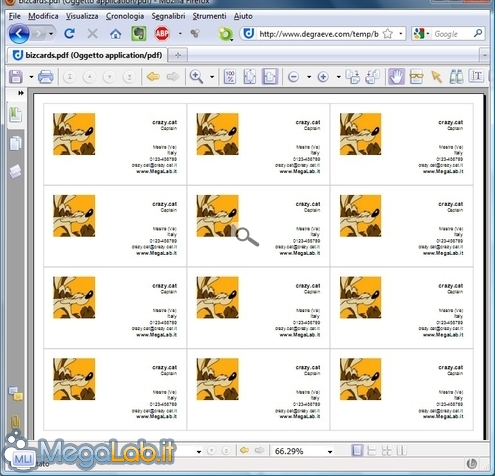This screenshot has height=476, width=495.
Task: Open the search engine selector dropdown
Action: [x=421, y=34]
